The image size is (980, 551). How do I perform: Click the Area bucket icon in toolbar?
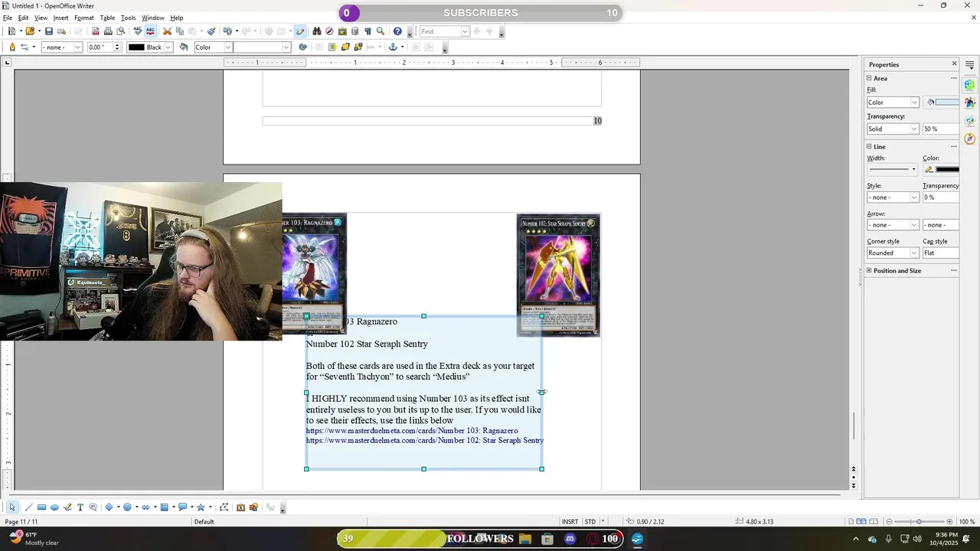coord(184,47)
